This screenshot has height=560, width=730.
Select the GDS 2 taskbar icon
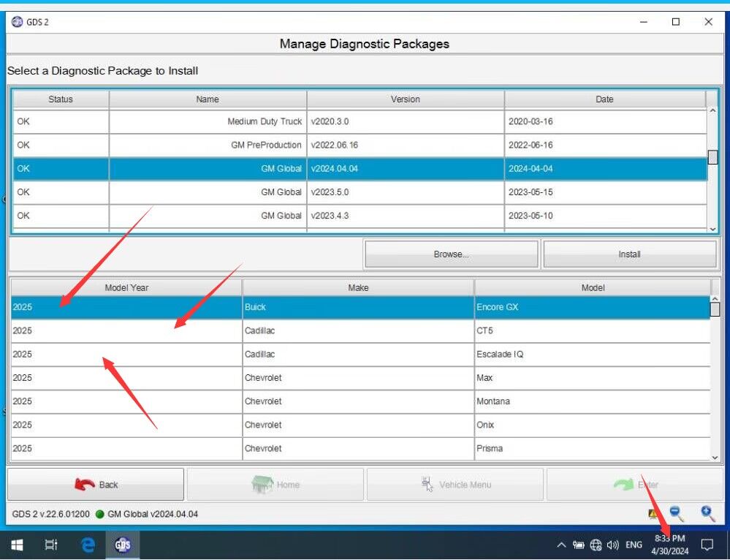coord(123,545)
